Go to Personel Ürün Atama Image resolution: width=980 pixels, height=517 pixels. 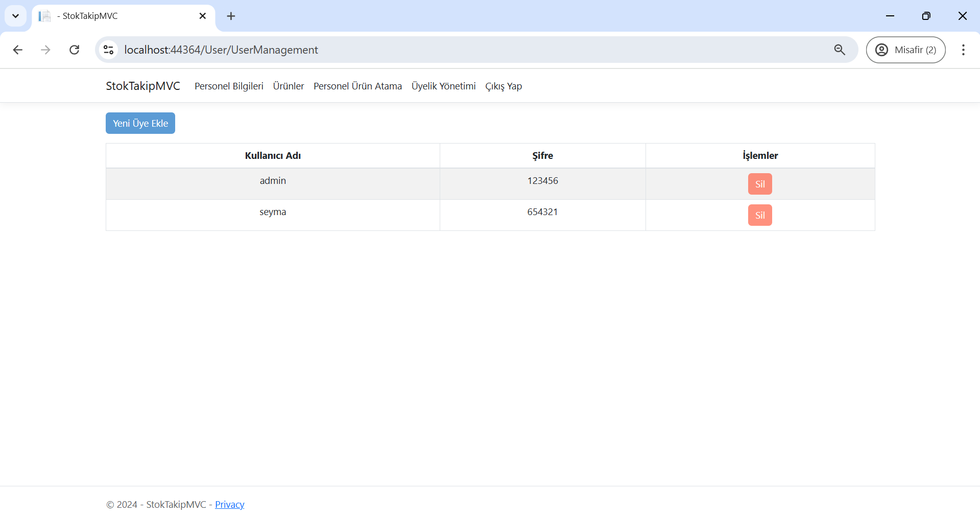357,86
